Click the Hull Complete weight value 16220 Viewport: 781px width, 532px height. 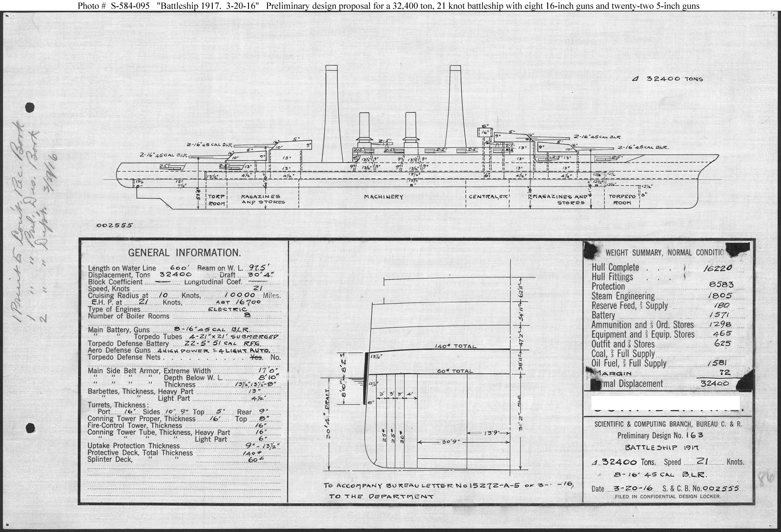point(718,267)
